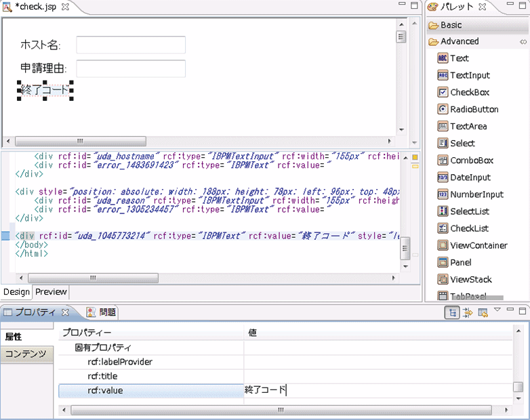
Task: Click source editor scroll right arrow
Action: coord(394,278)
